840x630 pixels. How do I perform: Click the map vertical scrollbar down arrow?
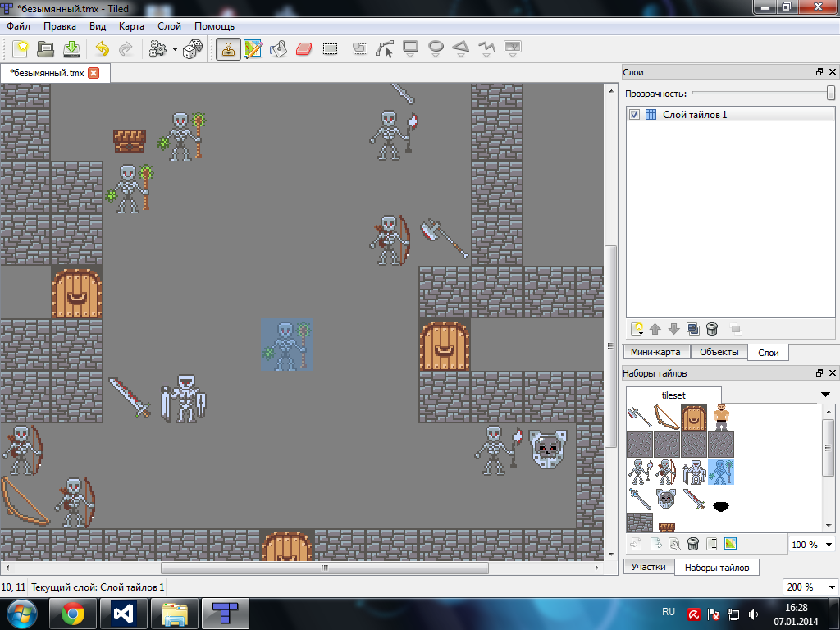610,555
